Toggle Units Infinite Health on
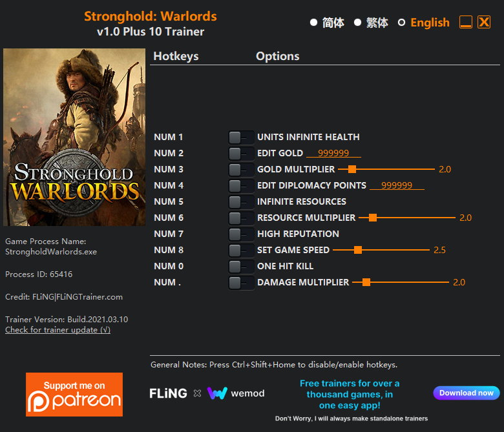The width and height of the screenshot is (504, 432). tap(240, 137)
